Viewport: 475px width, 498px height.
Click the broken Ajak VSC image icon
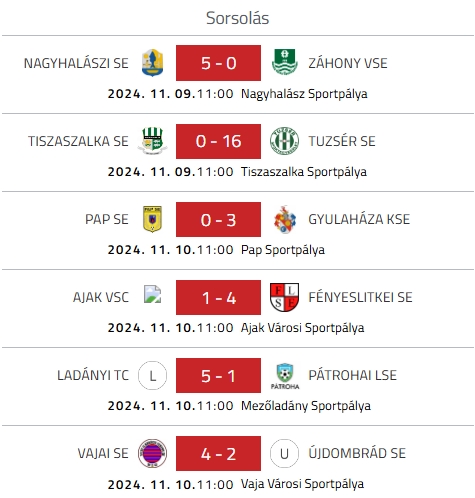click(x=152, y=294)
